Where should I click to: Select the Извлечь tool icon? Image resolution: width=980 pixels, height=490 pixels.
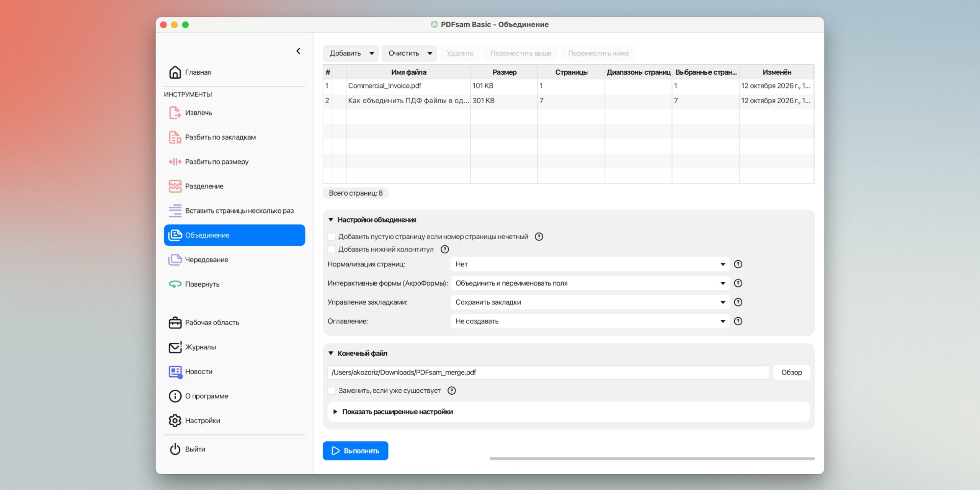click(175, 113)
